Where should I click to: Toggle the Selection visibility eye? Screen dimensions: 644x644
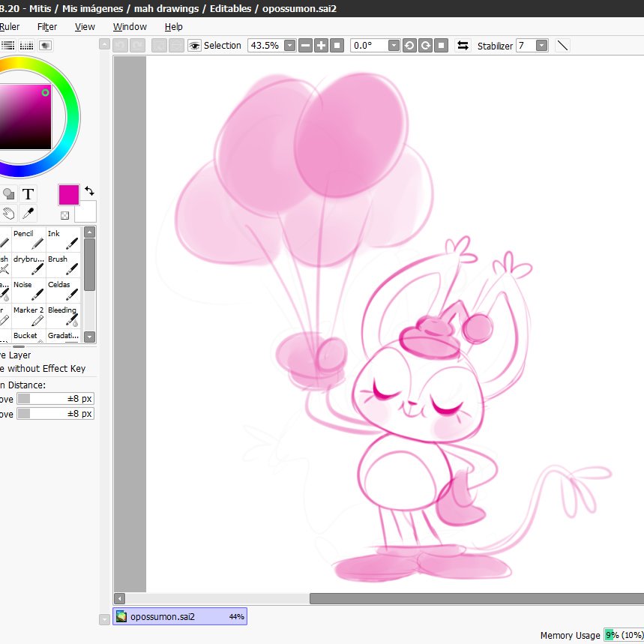194,46
